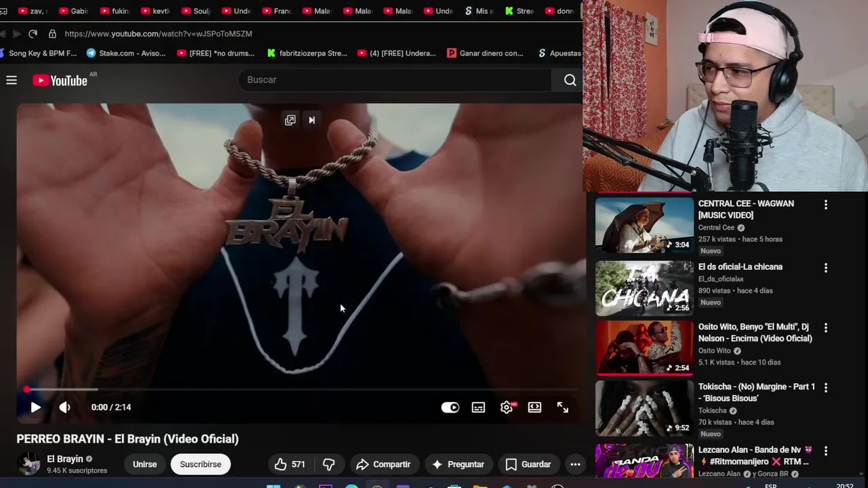868x488 pixels.
Task: Open title Osito Wito, Benyo Encima
Action: point(755,333)
